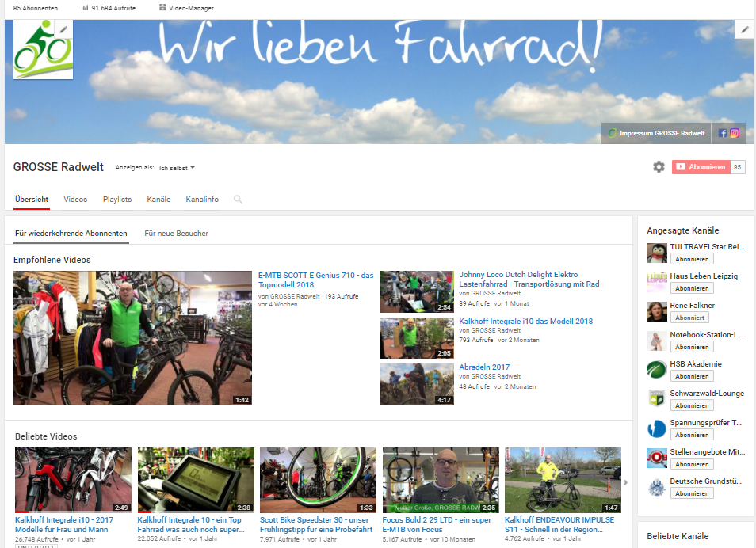Open channel settings gear icon
Viewport: 756px width, 548px height.
point(659,167)
